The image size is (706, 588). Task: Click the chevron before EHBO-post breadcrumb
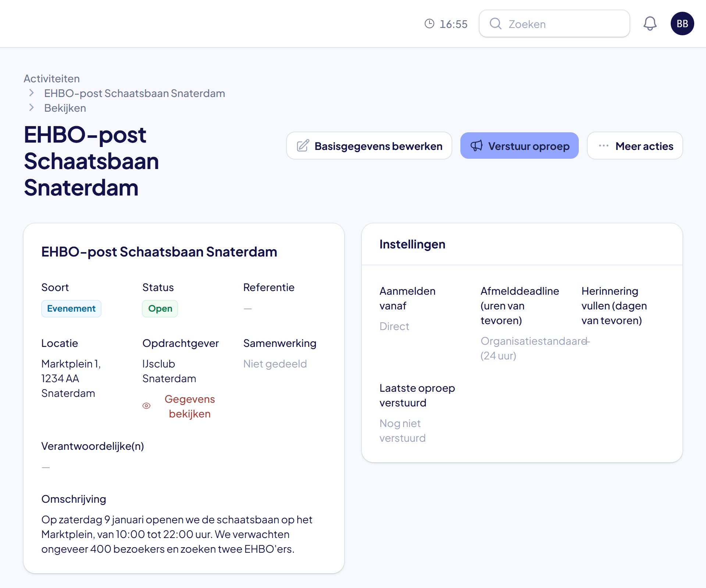coord(32,93)
